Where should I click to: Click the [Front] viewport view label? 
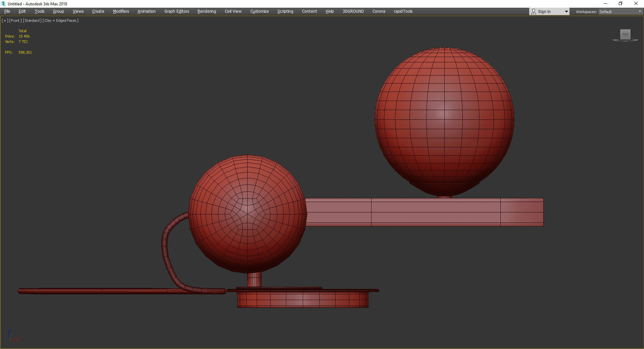15,20
